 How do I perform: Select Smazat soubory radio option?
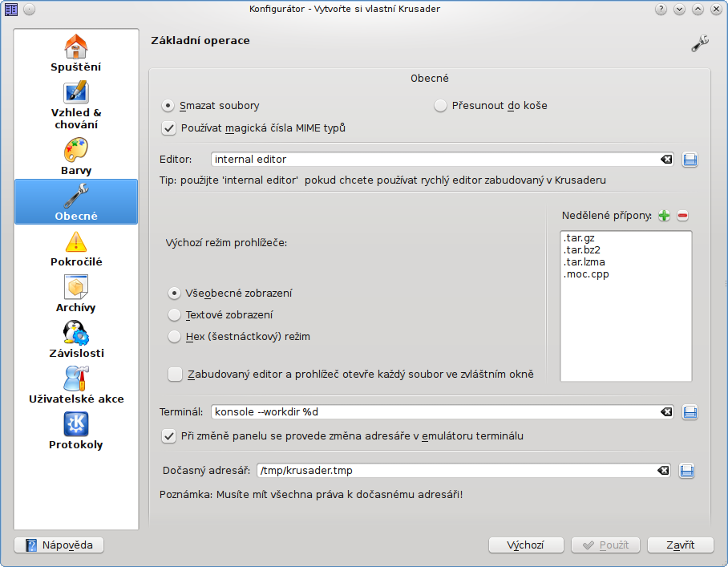click(x=210, y=106)
